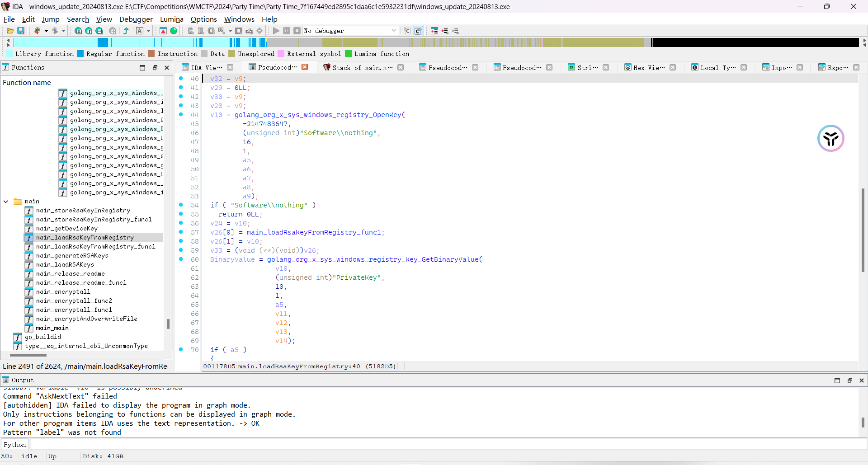Close the Output panel
Image resolution: width=868 pixels, height=465 pixels.
coord(862,380)
